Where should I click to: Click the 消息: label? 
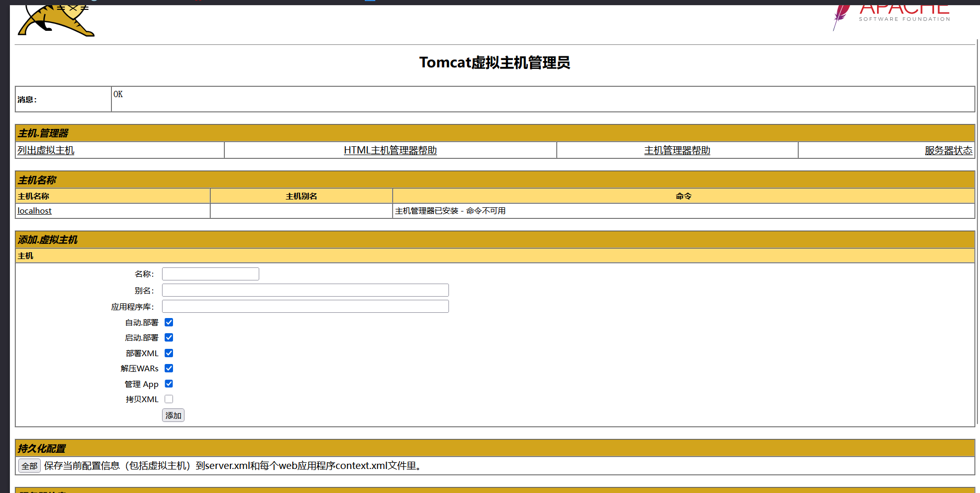pos(27,100)
